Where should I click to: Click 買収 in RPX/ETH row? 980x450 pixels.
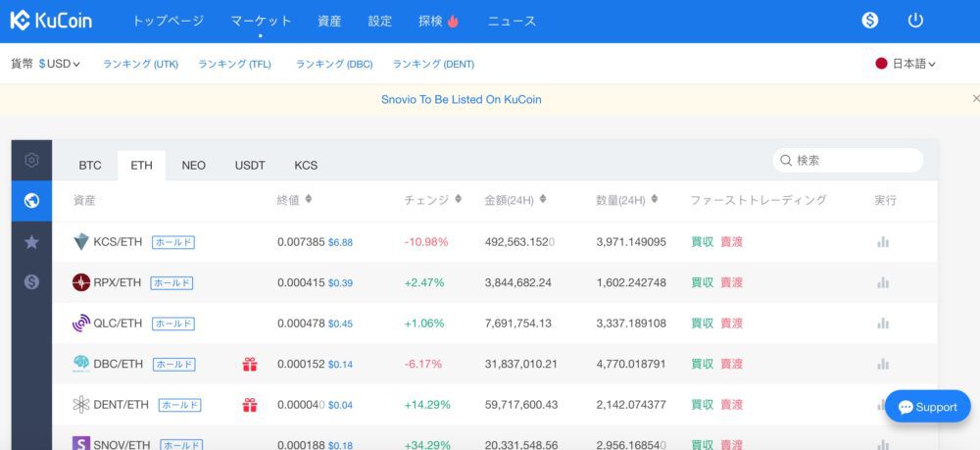tap(702, 282)
